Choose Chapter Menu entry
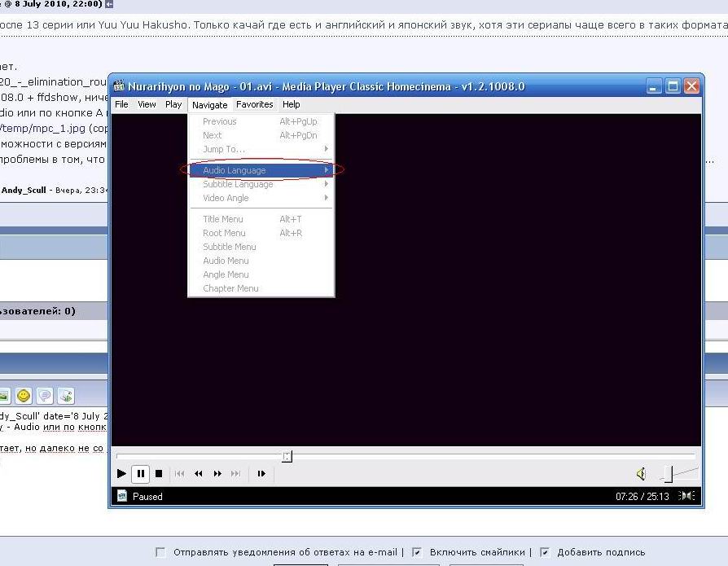Image resolution: width=728 pixels, height=566 pixels. [261, 288]
